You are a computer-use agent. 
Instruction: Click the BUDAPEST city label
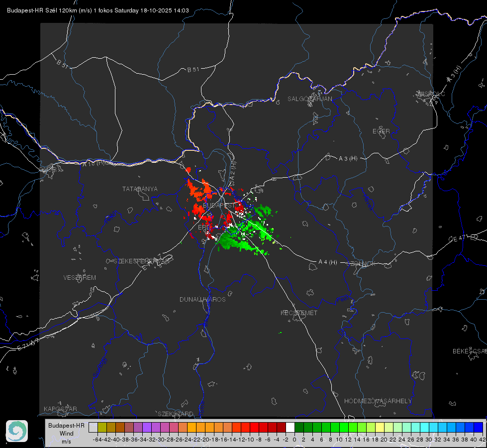219,206
